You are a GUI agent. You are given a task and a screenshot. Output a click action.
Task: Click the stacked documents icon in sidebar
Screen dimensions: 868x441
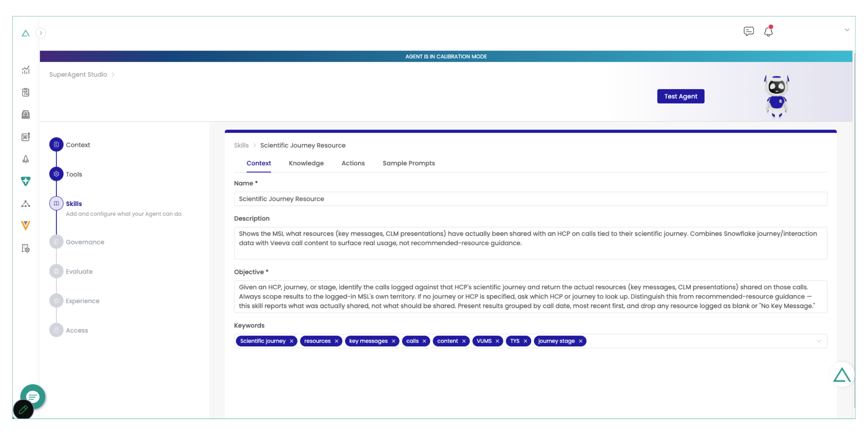[x=26, y=114]
